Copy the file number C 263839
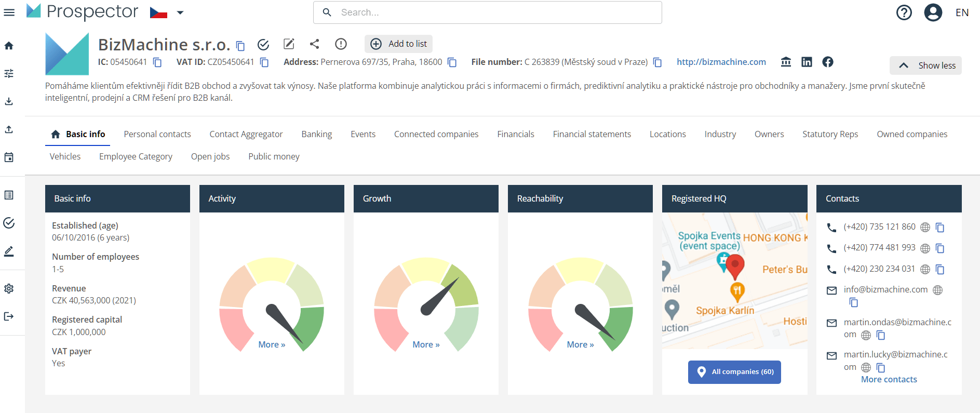This screenshot has width=980, height=413. click(x=657, y=62)
